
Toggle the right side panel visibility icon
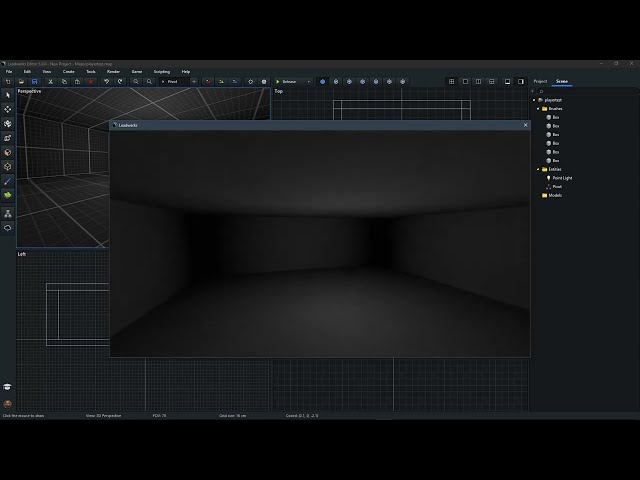tap(521, 82)
